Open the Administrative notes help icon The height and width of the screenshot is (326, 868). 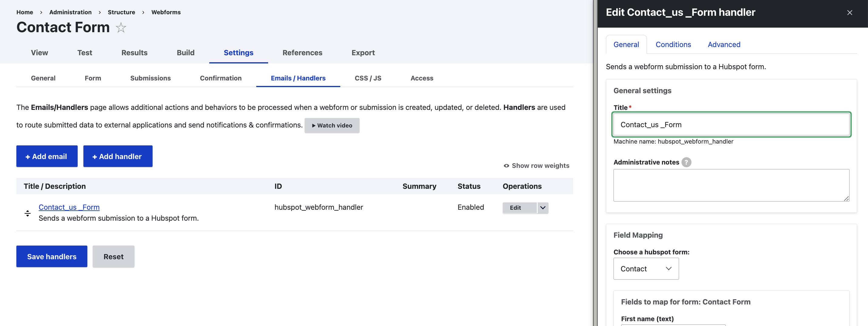pyautogui.click(x=686, y=162)
